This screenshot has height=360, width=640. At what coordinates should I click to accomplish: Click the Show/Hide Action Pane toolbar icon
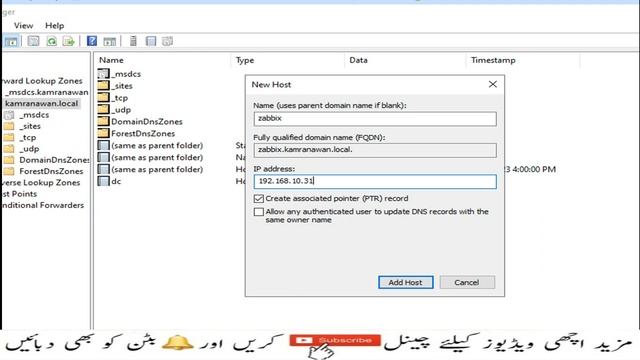click(x=110, y=41)
